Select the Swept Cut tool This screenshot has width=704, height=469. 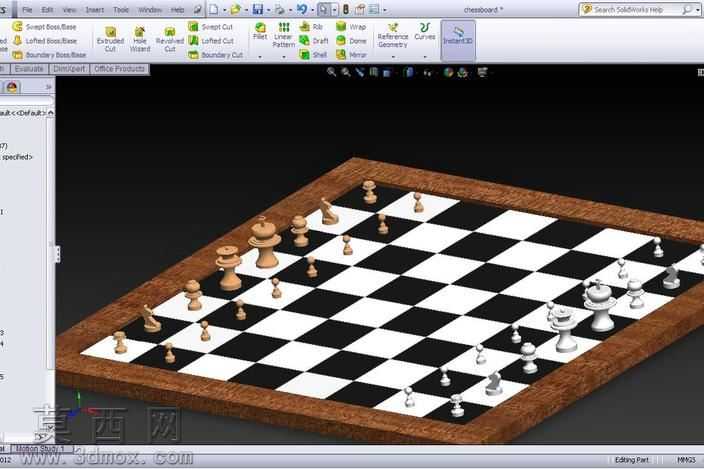click(211, 27)
